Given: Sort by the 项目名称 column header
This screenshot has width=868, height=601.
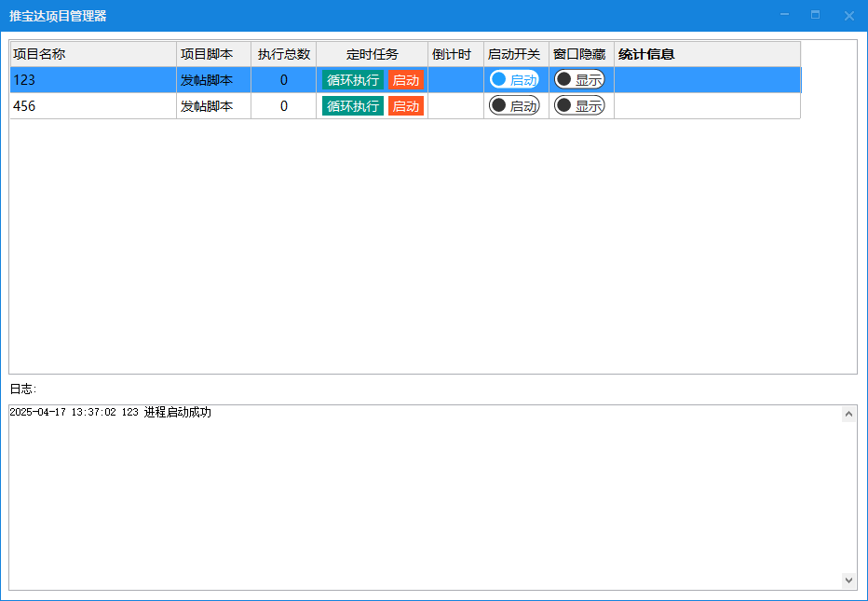Looking at the screenshot, I should (x=93, y=54).
